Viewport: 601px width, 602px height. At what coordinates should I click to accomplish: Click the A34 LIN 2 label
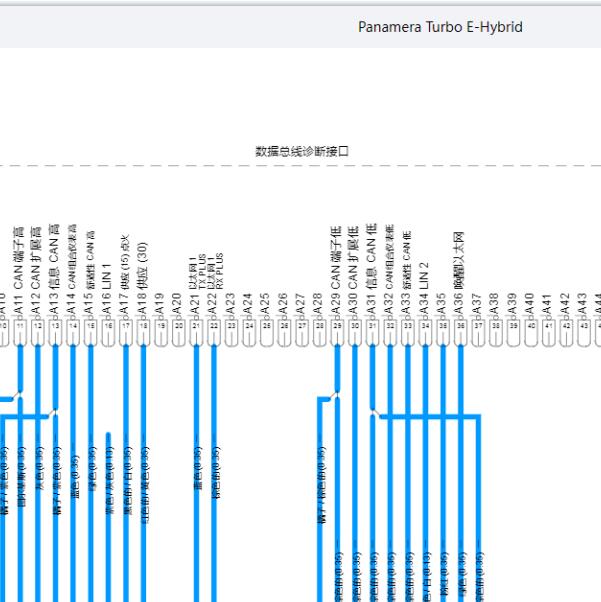pyautogui.click(x=424, y=289)
